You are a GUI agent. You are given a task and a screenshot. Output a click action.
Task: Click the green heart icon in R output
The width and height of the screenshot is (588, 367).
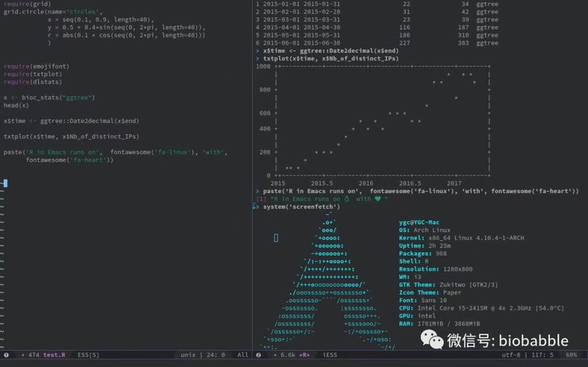(x=378, y=199)
